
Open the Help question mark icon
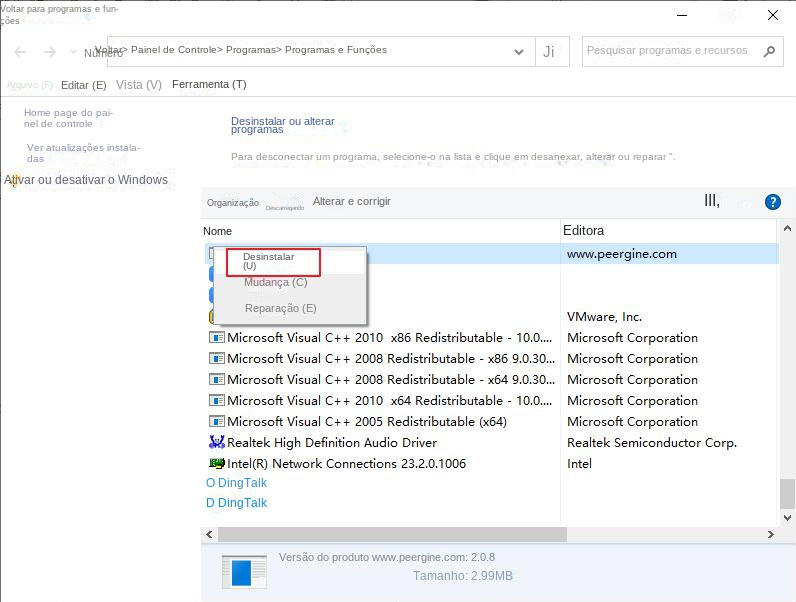[773, 202]
